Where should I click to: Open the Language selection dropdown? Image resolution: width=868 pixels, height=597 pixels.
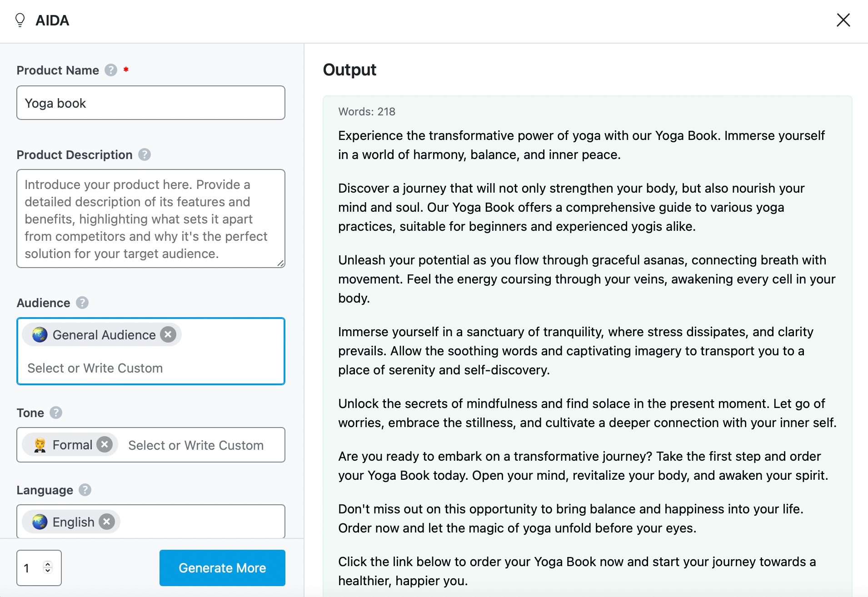pos(151,522)
